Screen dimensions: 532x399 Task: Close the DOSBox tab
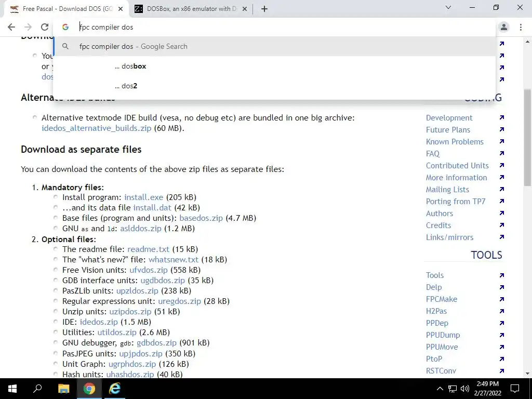coord(245,9)
